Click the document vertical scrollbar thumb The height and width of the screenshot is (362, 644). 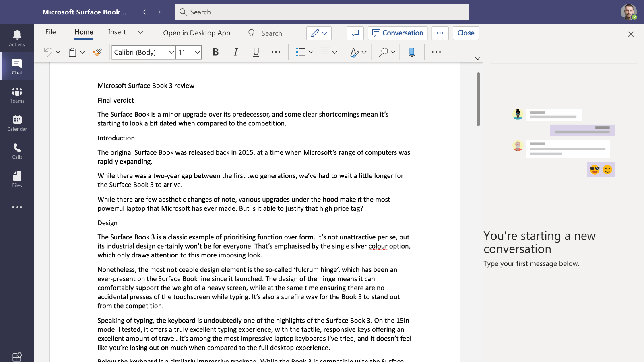(x=478, y=99)
